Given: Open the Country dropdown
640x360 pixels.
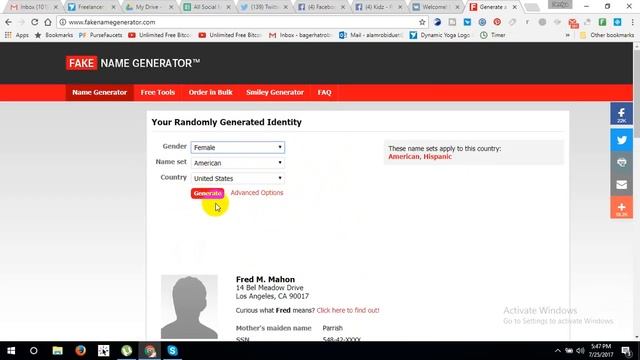Looking at the screenshot, I should (238, 178).
